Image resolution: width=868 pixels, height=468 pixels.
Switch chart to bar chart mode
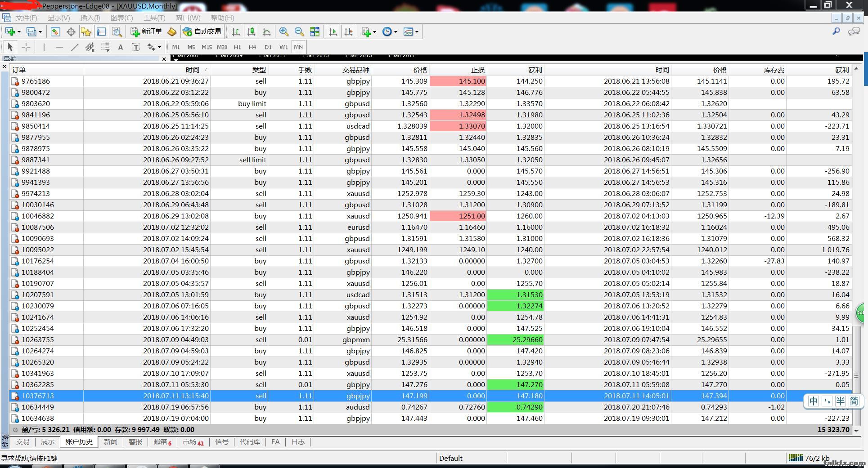(236, 31)
